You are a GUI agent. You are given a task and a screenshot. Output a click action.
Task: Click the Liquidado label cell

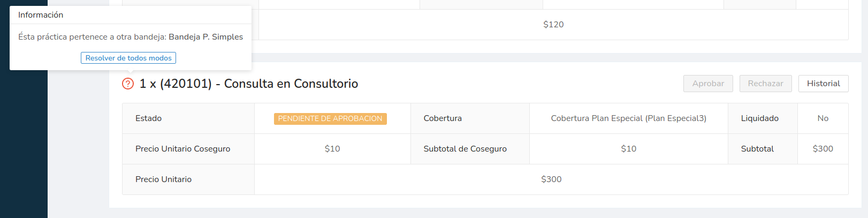click(x=759, y=118)
